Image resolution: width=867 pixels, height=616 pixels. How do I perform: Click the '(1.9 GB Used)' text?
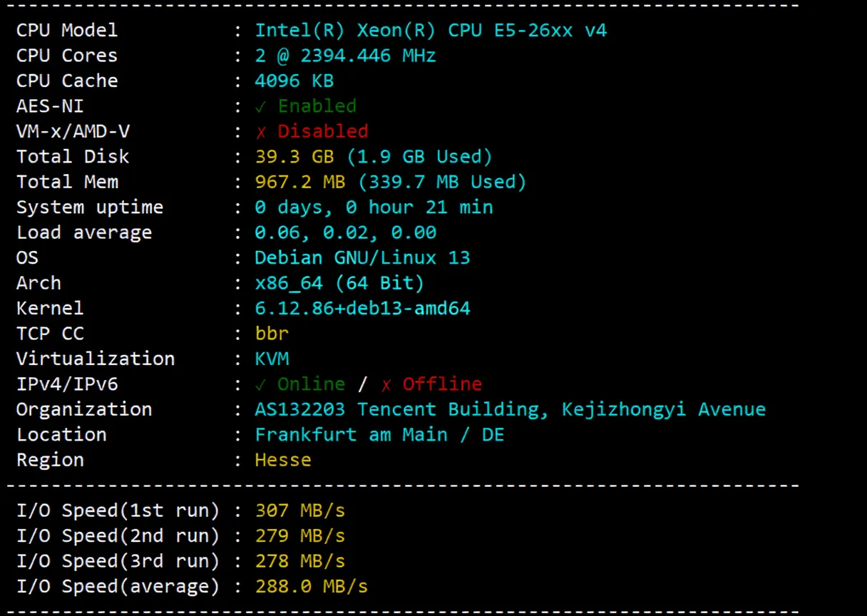tap(419, 157)
